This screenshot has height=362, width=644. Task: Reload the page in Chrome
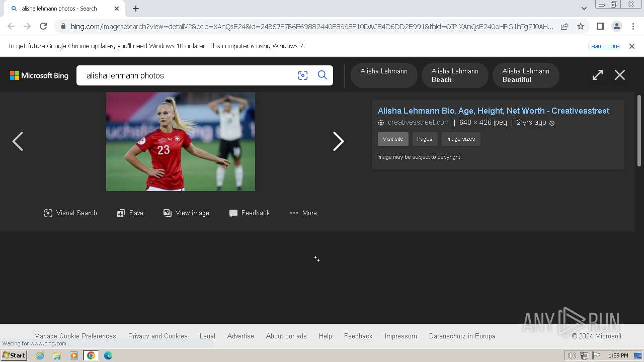click(43, 26)
